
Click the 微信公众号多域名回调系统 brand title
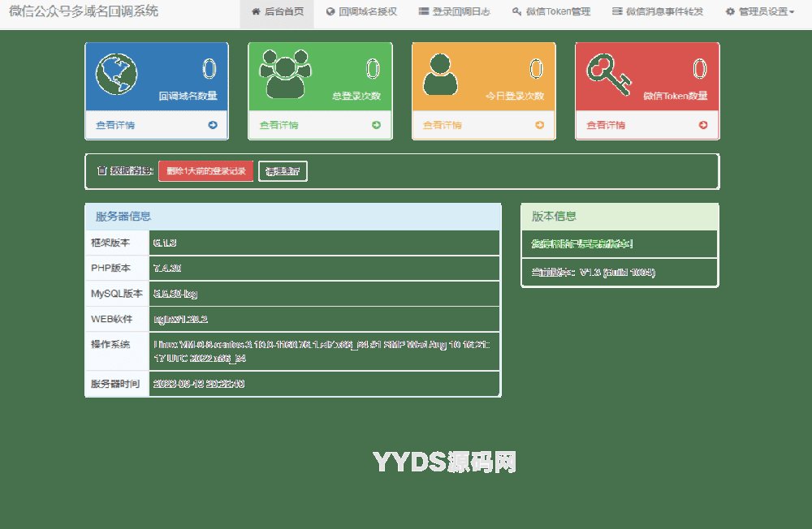point(84,11)
